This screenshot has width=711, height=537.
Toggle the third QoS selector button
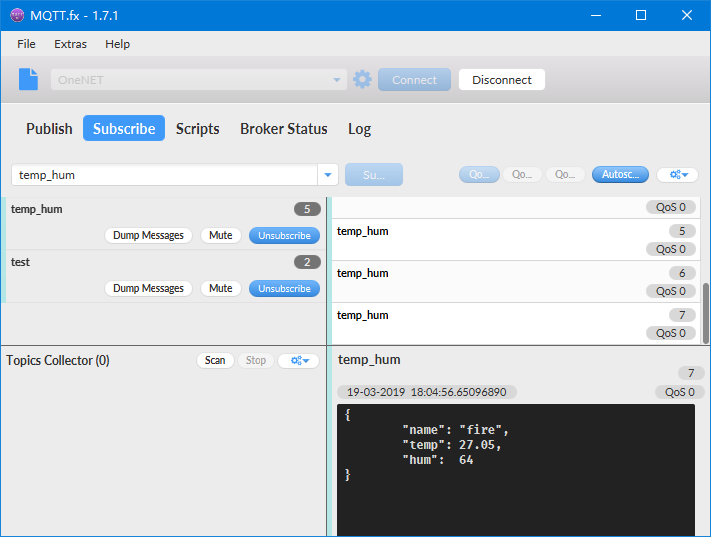[565, 175]
